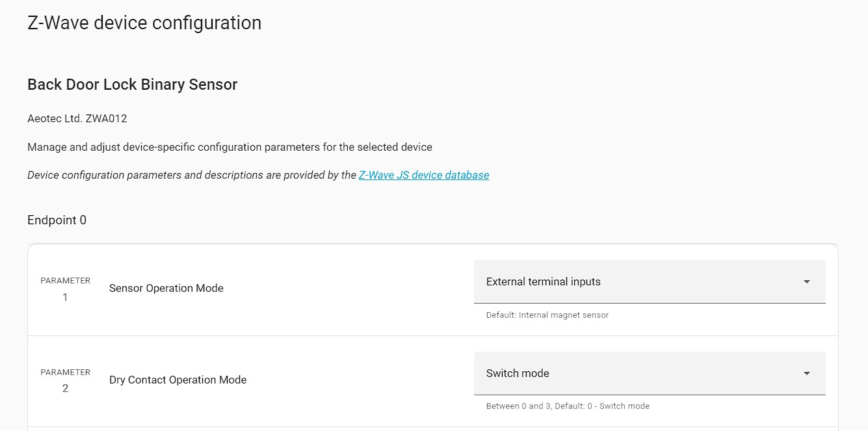Click the Endpoint 0 section heading
Viewport: 868px width, 431px height.
pyautogui.click(x=57, y=220)
